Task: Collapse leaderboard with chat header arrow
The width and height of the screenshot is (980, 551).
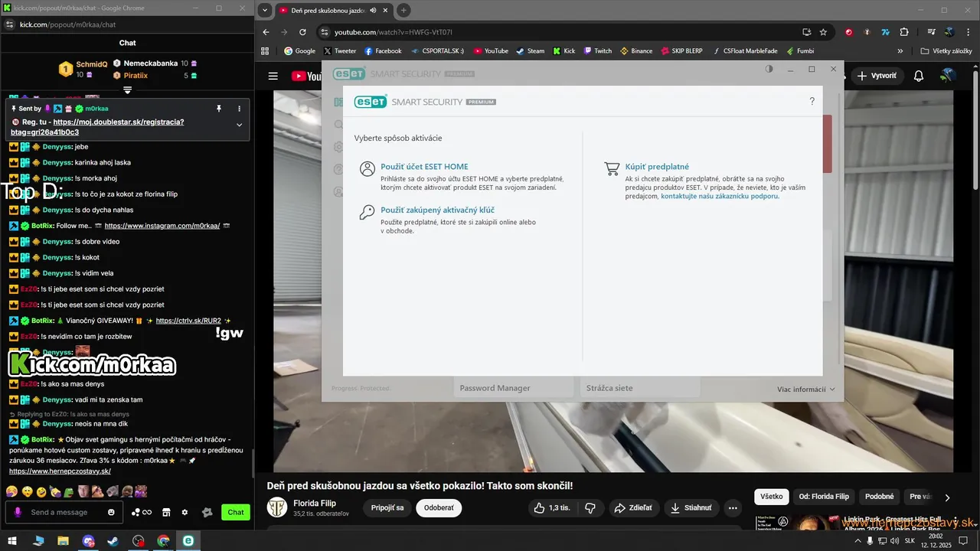Action: point(128,90)
